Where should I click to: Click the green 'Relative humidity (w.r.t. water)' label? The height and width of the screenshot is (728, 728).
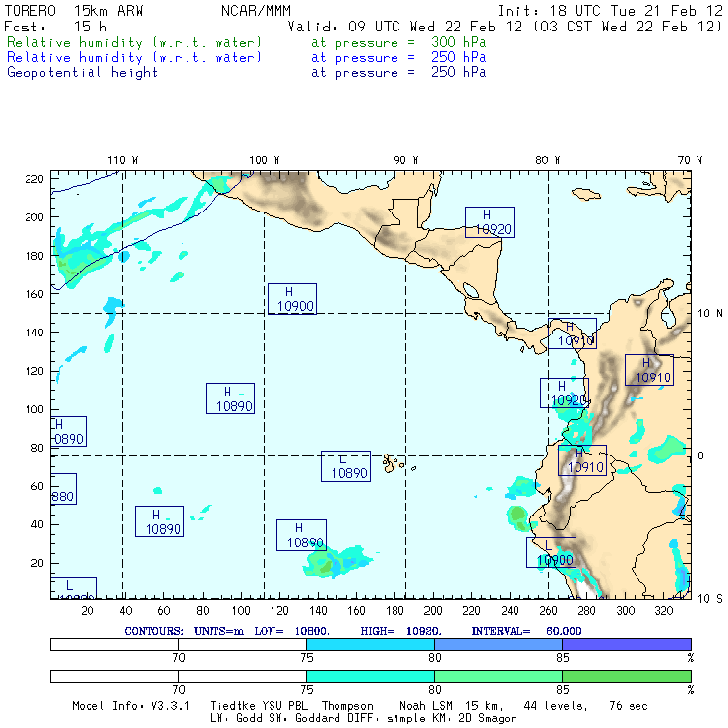point(134,42)
